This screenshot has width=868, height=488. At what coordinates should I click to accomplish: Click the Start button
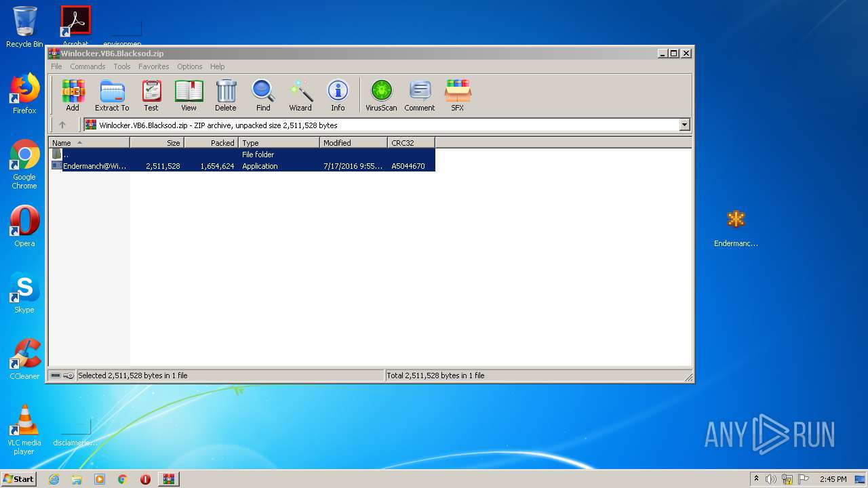[19, 479]
